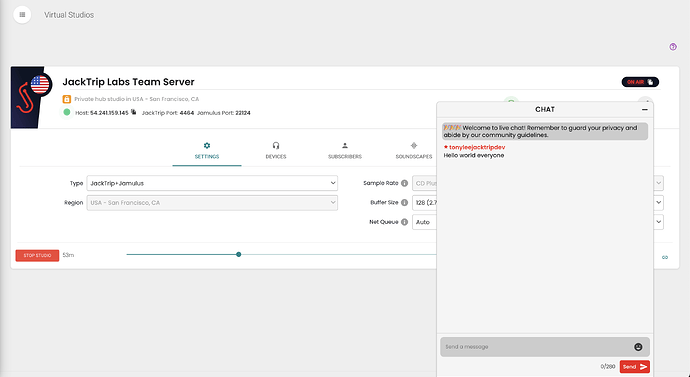
Task: Copy the host IP address
Action: tap(134, 112)
